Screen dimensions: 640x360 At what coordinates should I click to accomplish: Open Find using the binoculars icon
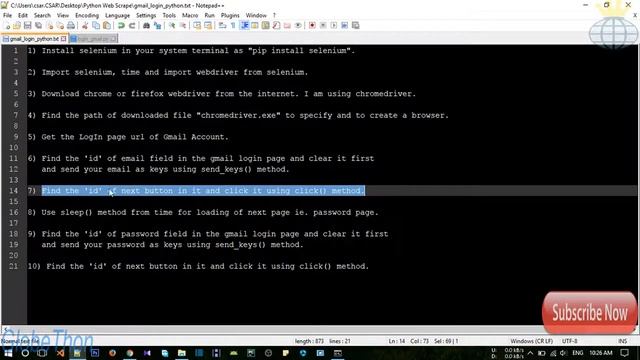(x=146, y=25)
